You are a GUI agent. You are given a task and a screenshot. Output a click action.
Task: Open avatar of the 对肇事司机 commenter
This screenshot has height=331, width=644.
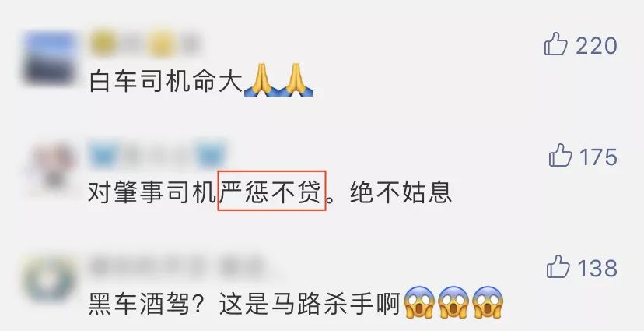51,168
